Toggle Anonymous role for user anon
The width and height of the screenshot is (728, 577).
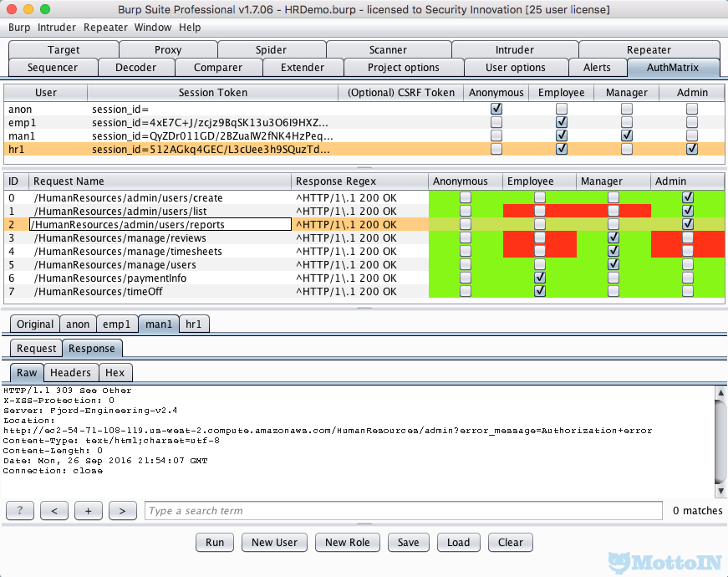[x=496, y=109]
